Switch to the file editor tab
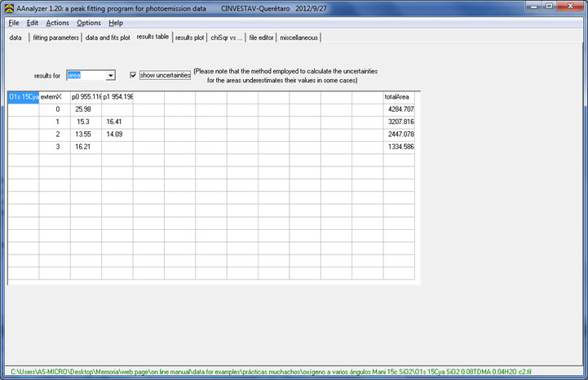Screen dimensions: 588x380 pos(262,38)
